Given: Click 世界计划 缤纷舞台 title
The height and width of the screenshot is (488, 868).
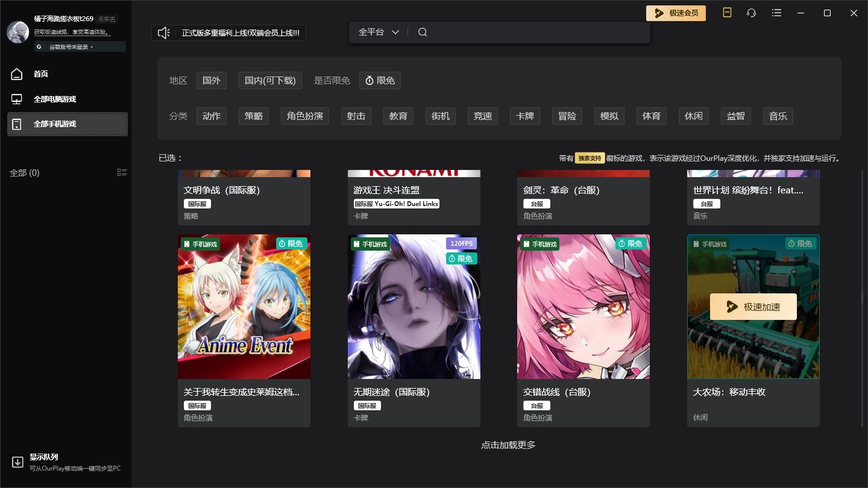Looking at the screenshot, I should 748,190.
